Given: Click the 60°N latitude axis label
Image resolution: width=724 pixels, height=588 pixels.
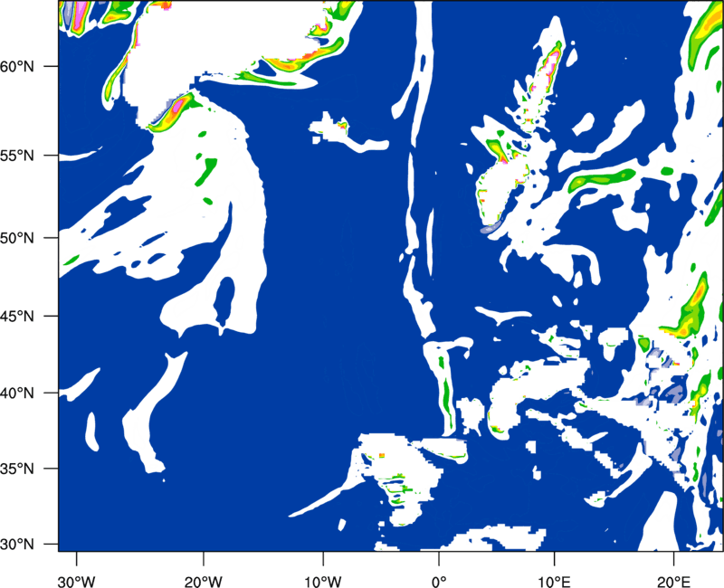Looking at the screenshot, I should 17,66.
